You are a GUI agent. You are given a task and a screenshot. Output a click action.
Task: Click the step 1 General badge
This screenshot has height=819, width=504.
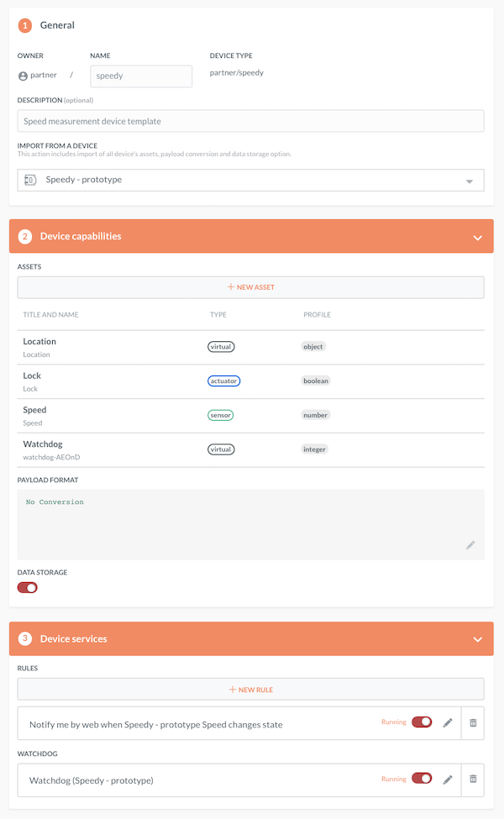24,25
